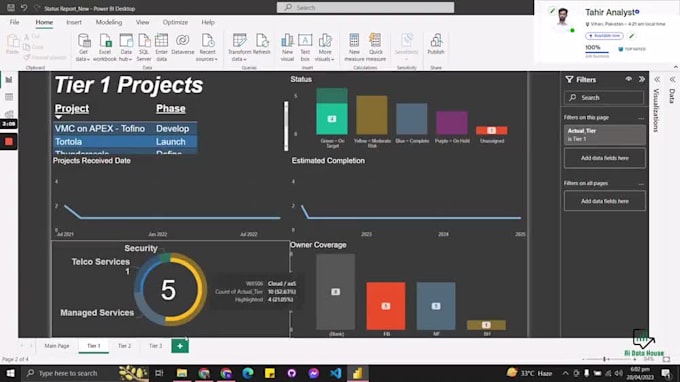
Task: Select the Phase column header
Action: 170,108
